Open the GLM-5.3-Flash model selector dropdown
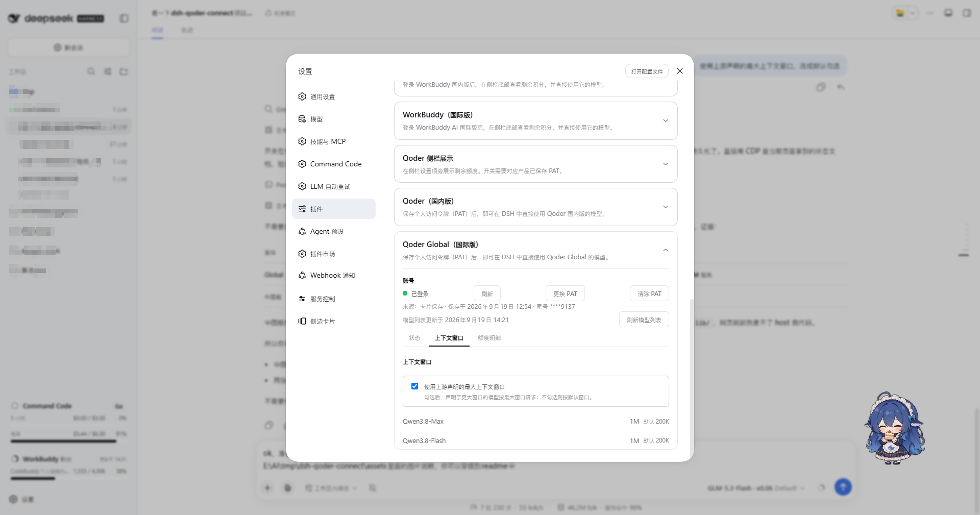Image resolution: width=980 pixels, height=515 pixels. point(756,488)
